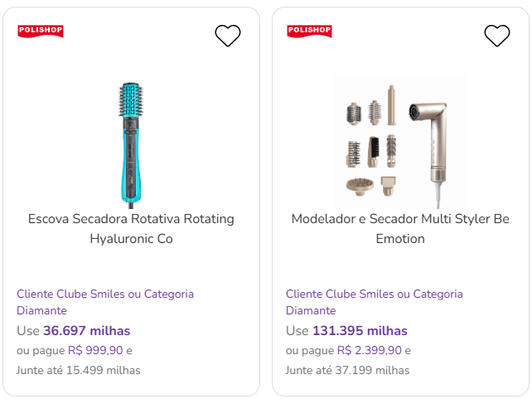This screenshot has height=399, width=532.
Task: Click 'Use' label on Escova Secadora card
Action: tap(28, 331)
